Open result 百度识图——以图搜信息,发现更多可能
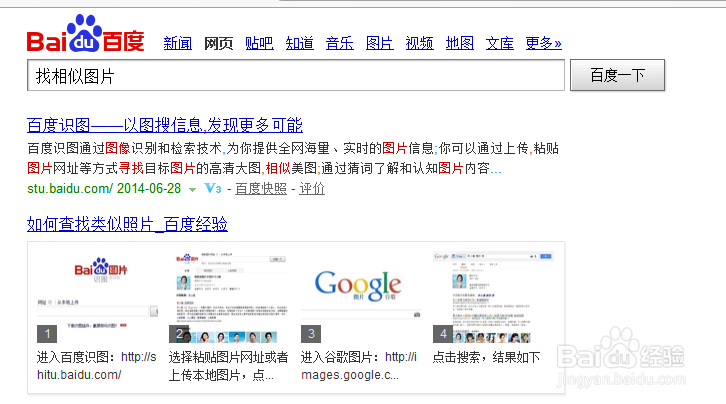The width and height of the screenshot is (726, 404). tap(165, 125)
